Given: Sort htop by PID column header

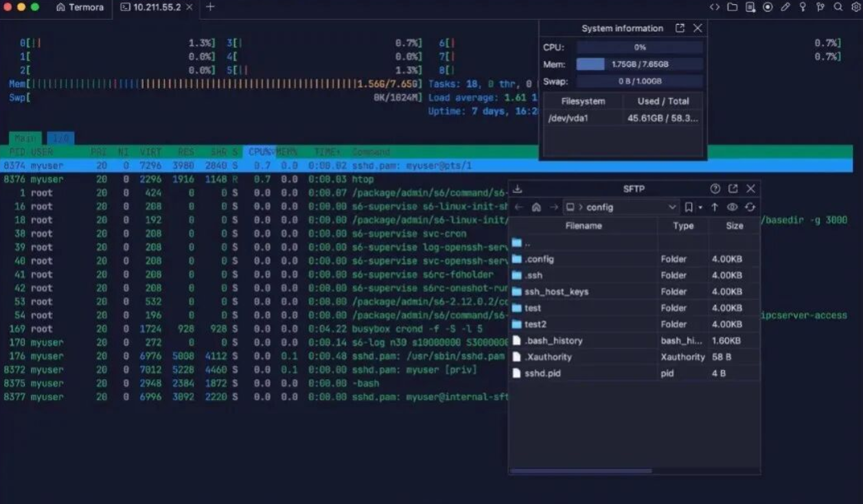Looking at the screenshot, I should point(16,152).
